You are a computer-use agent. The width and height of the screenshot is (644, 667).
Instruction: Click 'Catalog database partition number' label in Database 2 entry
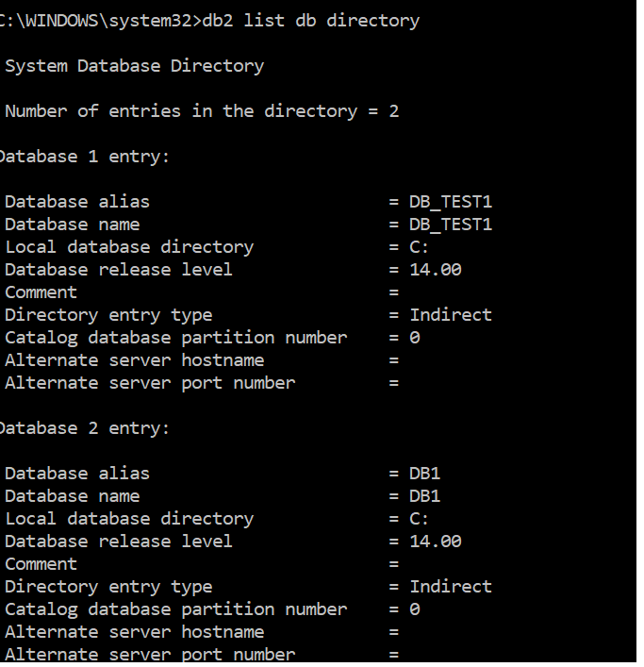176,610
